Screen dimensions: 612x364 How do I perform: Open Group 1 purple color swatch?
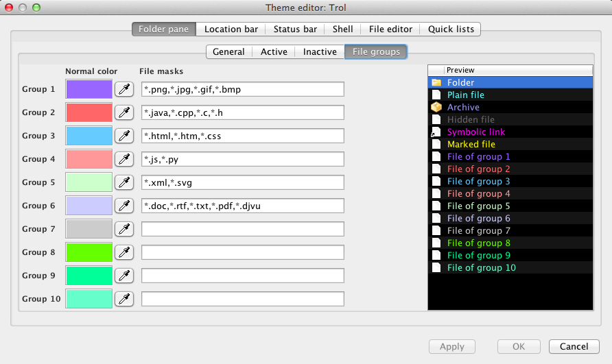89,89
